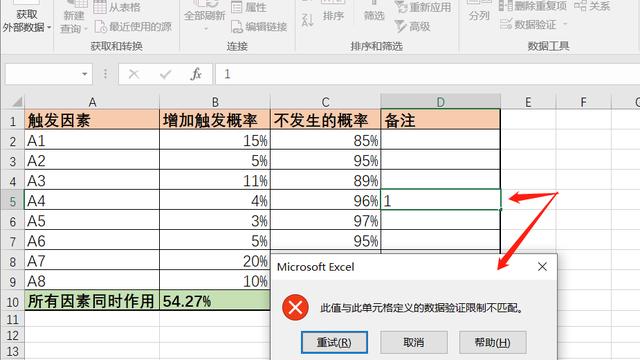Click the 15% cell
Viewport: 640px width, 360px height.
(x=215, y=140)
